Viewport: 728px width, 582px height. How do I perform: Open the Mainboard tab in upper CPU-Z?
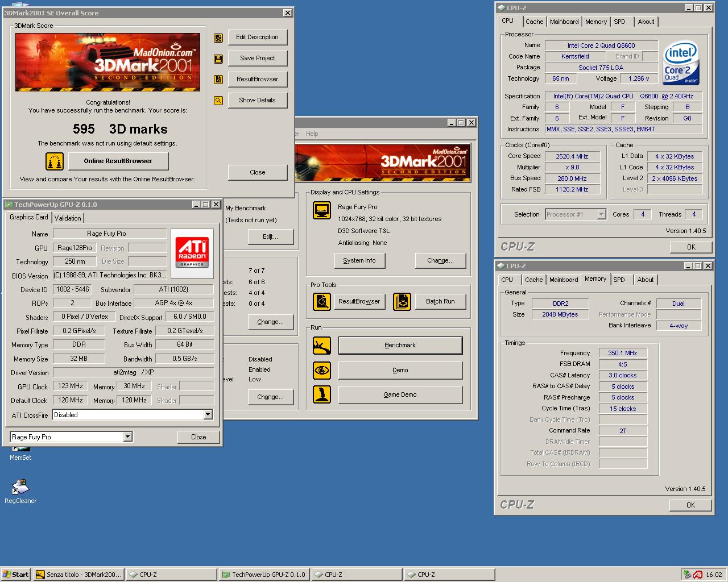click(x=564, y=22)
